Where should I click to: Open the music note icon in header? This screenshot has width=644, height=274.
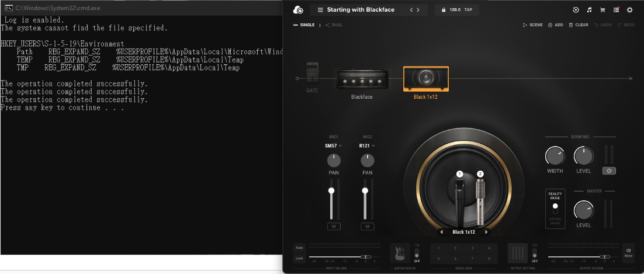coord(589,10)
